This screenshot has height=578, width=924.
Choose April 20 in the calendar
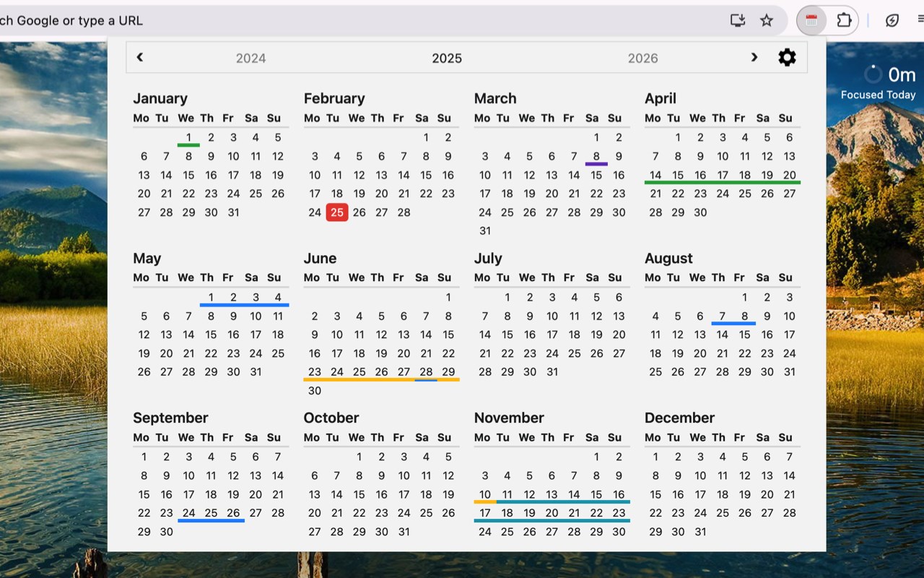(x=790, y=175)
